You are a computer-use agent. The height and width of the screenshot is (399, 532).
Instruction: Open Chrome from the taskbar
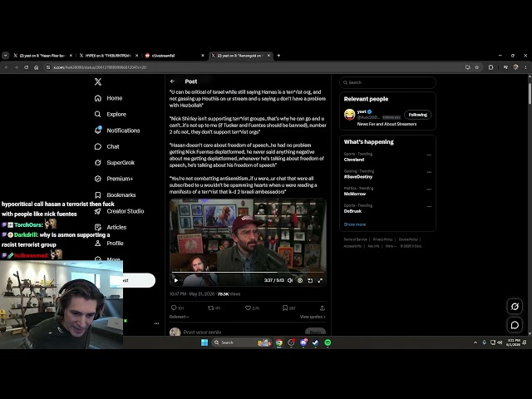(x=279, y=342)
